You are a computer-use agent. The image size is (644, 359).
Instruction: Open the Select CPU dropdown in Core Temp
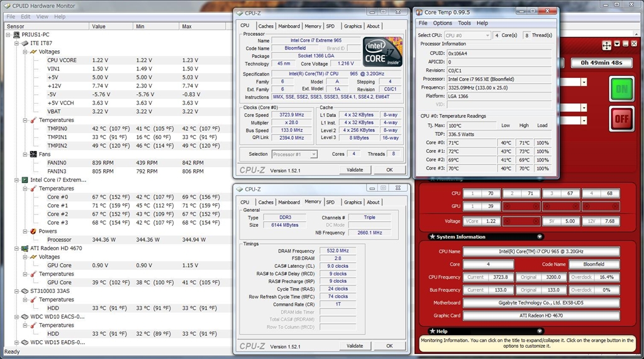click(467, 36)
